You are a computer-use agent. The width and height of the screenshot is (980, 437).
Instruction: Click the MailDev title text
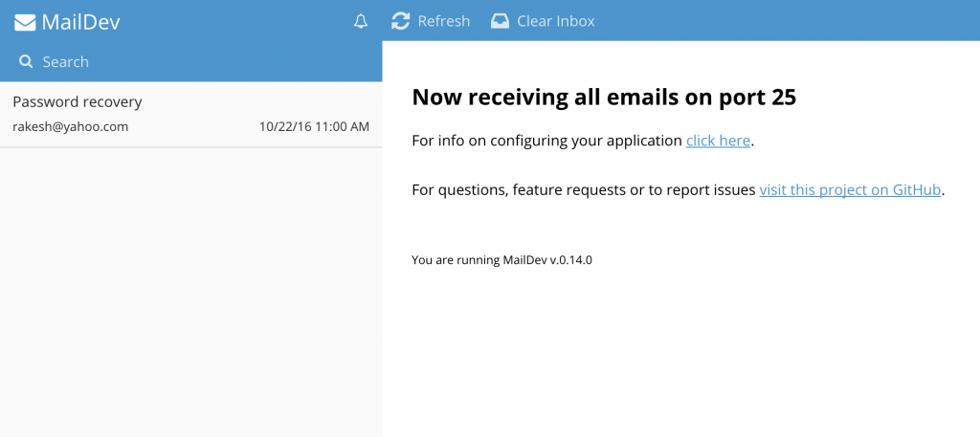(81, 21)
